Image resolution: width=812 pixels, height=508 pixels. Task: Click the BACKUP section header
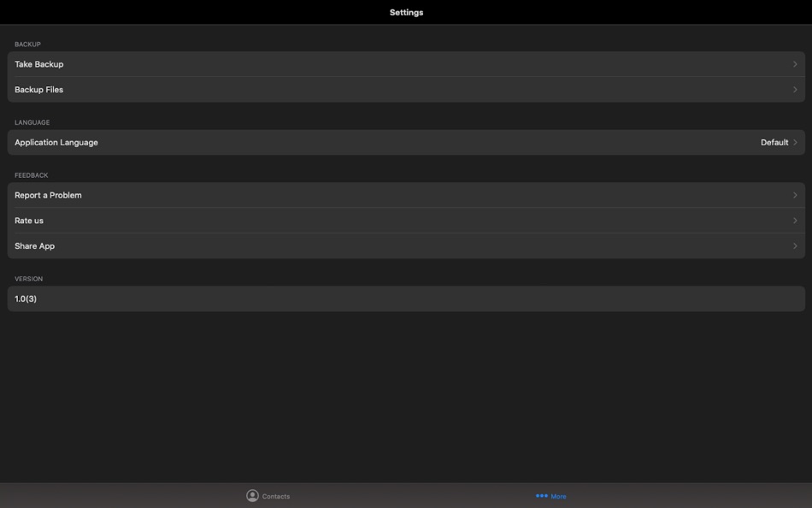[27, 44]
